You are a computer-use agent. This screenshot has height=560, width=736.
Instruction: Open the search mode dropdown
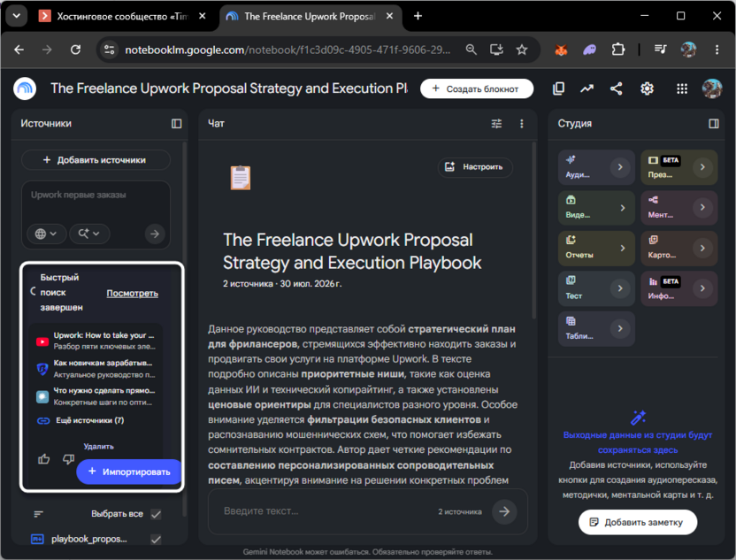click(x=89, y=234)
